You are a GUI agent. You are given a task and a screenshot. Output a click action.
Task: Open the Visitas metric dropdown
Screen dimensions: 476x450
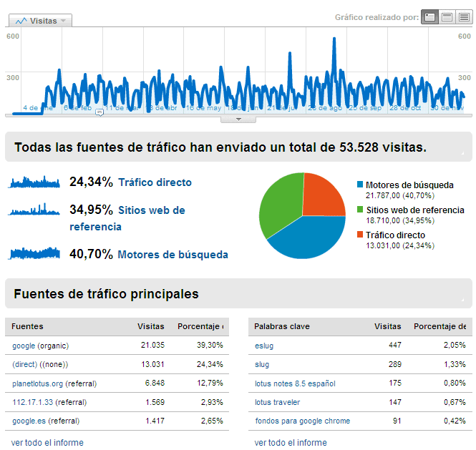pyautogui.click(x=40, y=21)
